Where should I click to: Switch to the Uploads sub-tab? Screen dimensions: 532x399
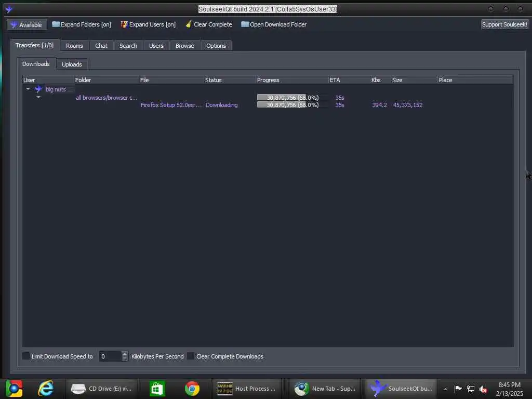point(72,64)
